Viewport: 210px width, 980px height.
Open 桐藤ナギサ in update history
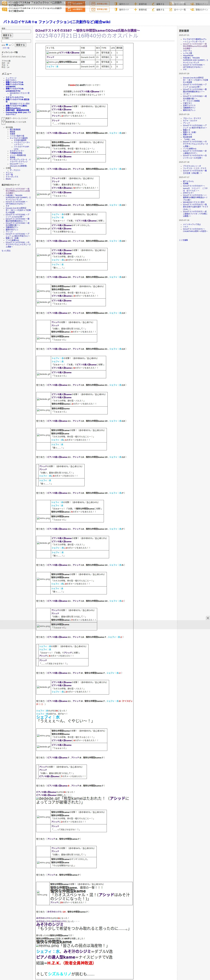click(x=188, y=135)
